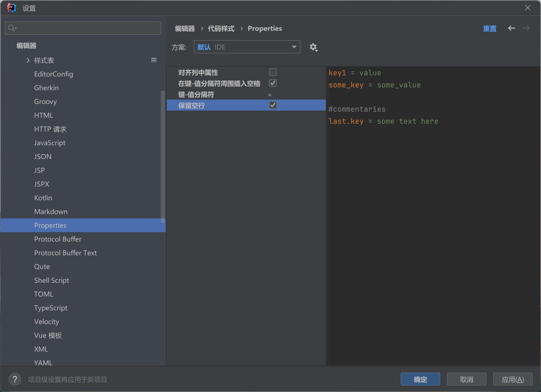Click the settings tree vertical scrollbar

pos(163,157)
